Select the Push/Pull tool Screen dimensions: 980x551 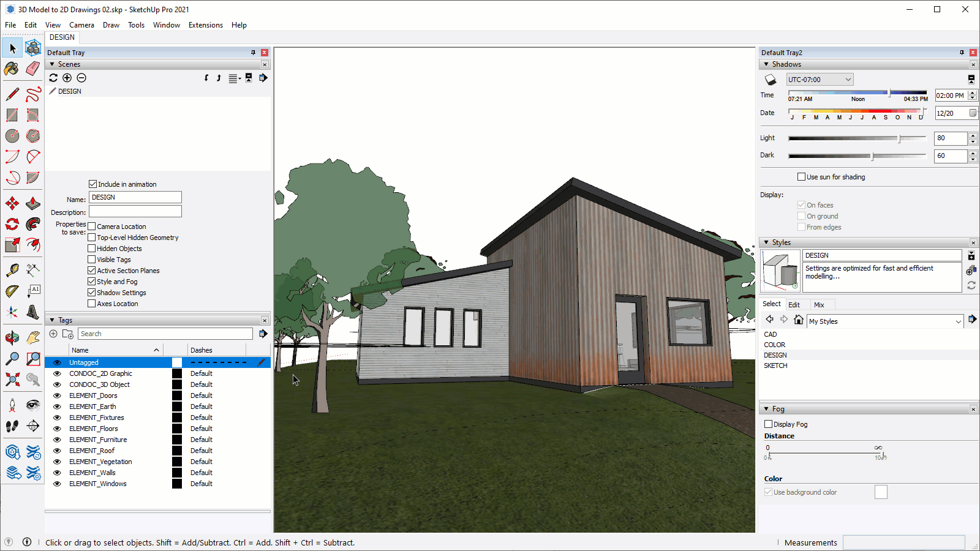pos(33,203)
